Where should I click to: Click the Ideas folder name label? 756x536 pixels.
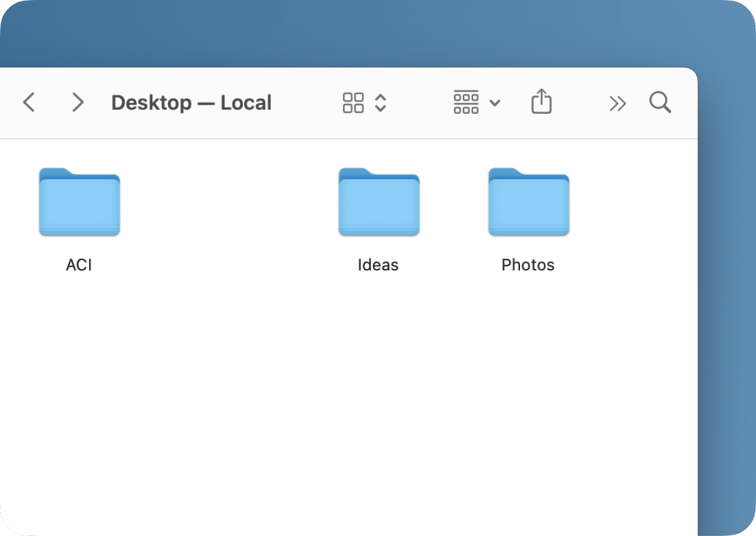tap(378, 265)
